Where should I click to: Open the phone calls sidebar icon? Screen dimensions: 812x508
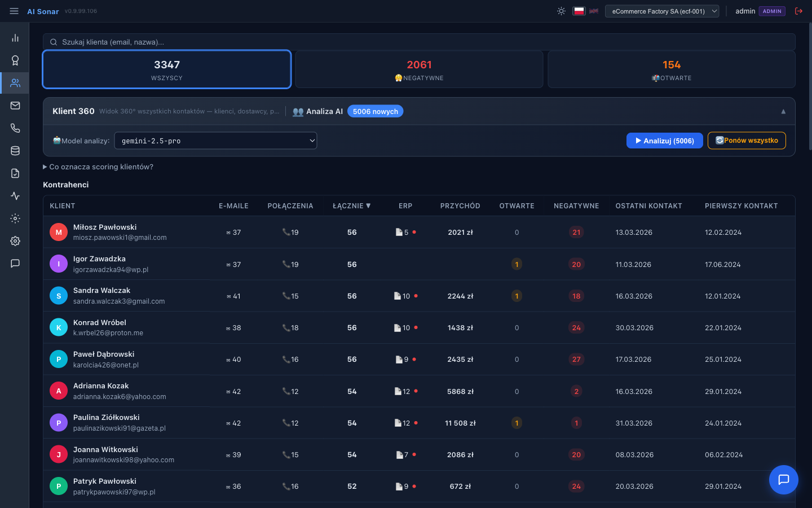pos(15,128)
